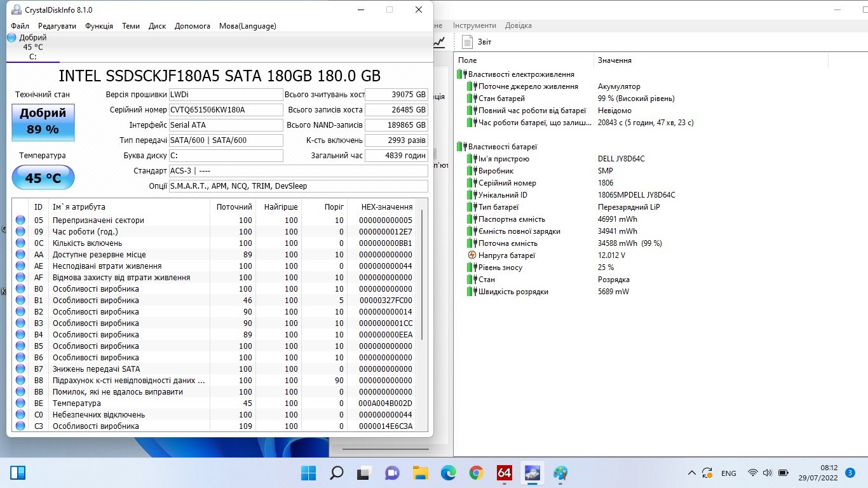Click the status circle for attribute 09

20,232
